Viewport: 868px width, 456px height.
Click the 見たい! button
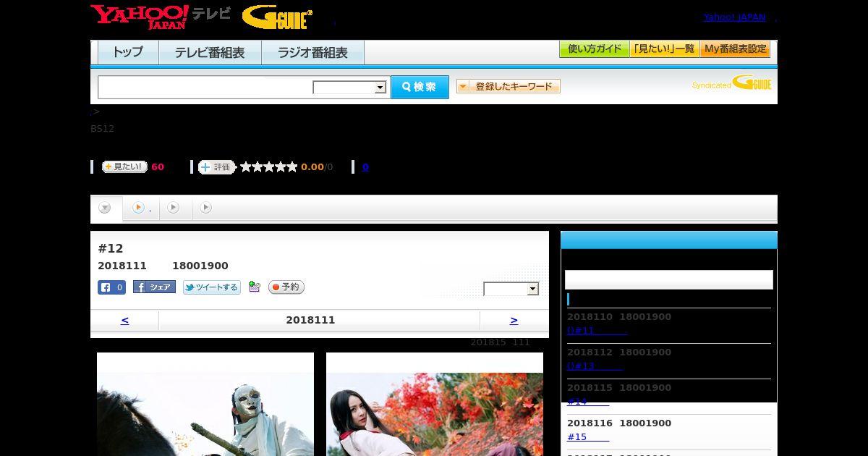click(x=124, y=166)
